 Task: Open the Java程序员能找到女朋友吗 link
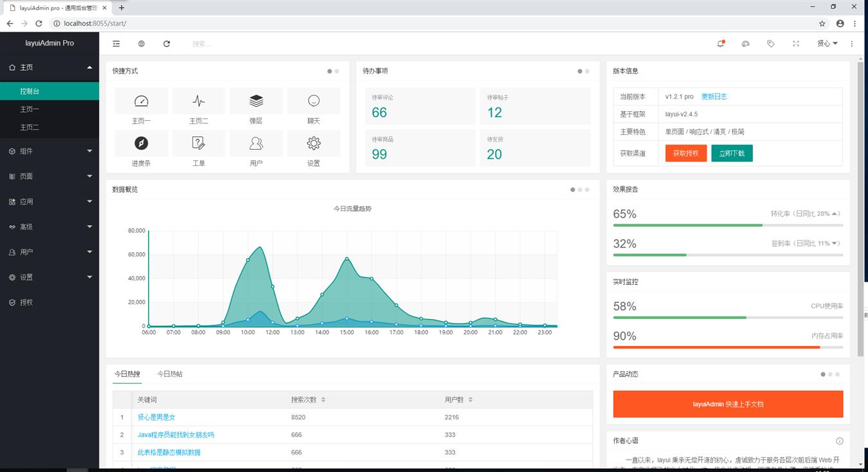(x=176, y=435)
